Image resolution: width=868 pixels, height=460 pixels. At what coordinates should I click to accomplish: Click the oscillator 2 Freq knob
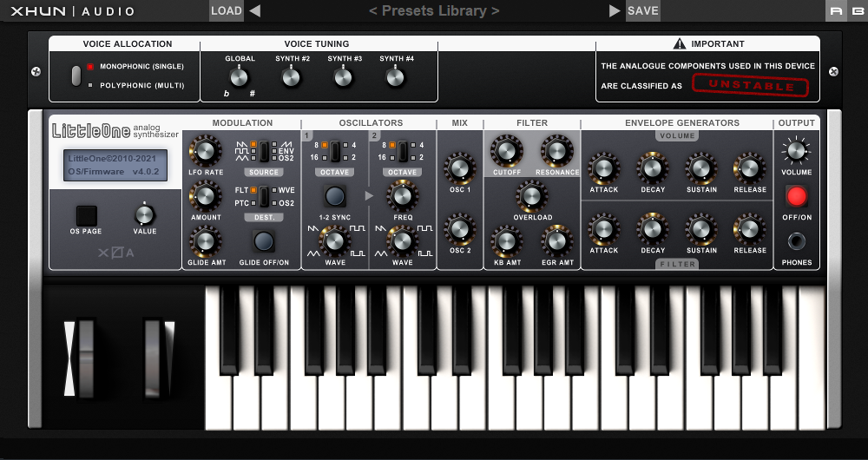tap(402, 195)
